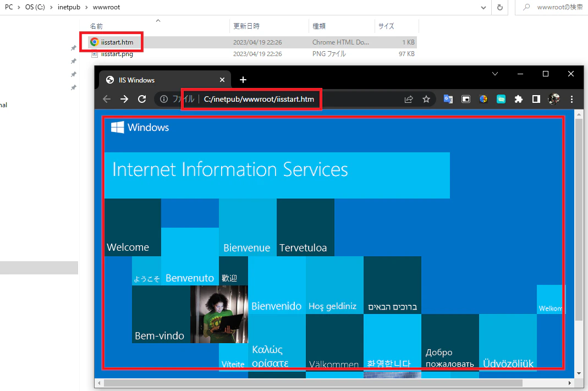The image size is (588, 391).
Task: Click browser horizontal scrollbar thumb
Action: click(x=313, y=383)
